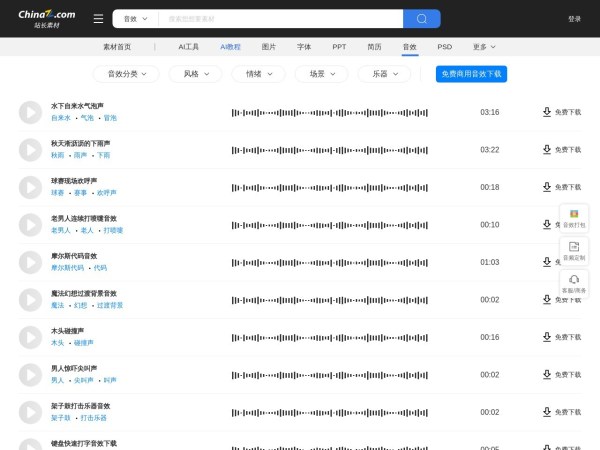Click download arrow icon for 秋天淅沥沥的下雨声
600x450 pixels.
(x=547, y=149)
